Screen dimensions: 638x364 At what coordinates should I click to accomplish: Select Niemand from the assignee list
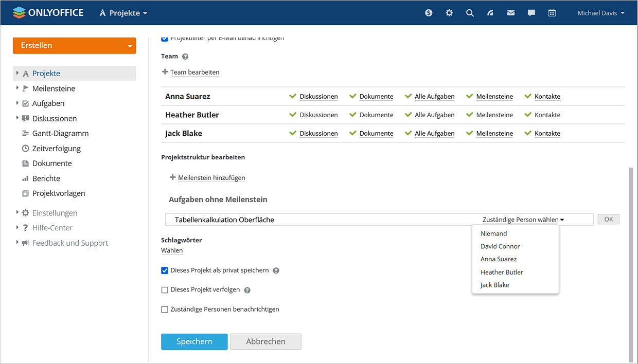click(x=515, y=233)
